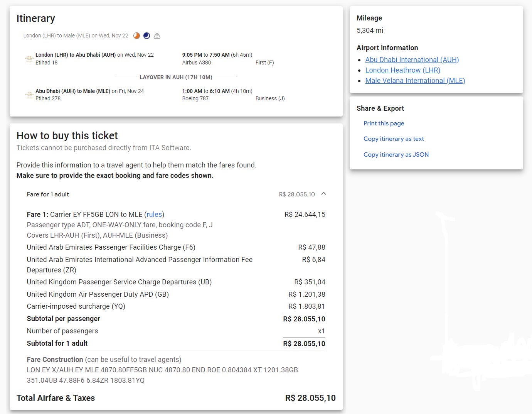The image size is (532, 414).
Task: Click London (LHR) to Abu Dhabi (AUH) segment title
Action: [x=76, y=55]
